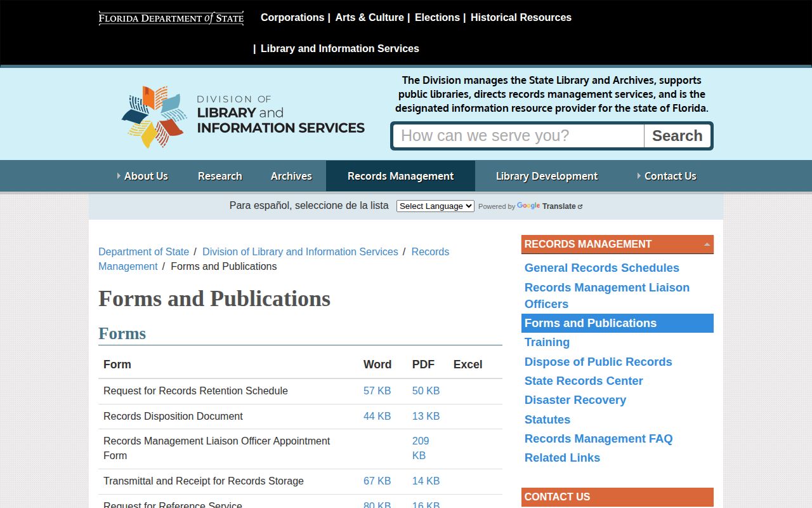
Task: Click the Florida Department of State logo
Action: pyautogui.click(x=171, y=18)
